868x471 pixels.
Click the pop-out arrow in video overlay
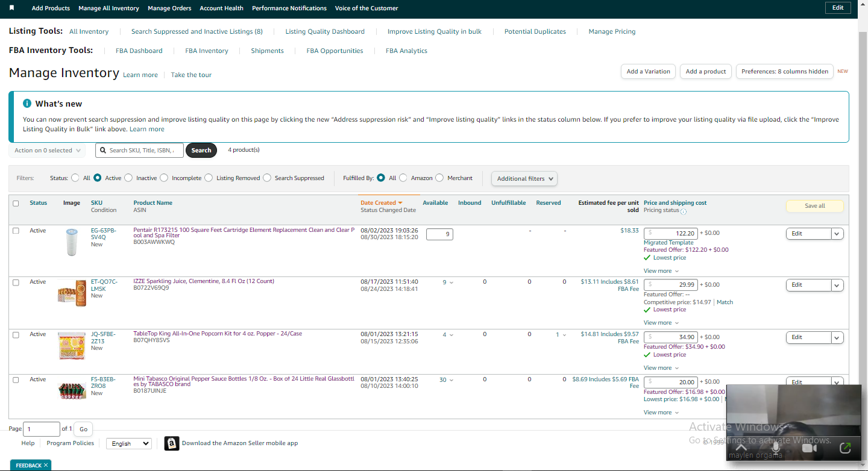[x=845, y=448]
